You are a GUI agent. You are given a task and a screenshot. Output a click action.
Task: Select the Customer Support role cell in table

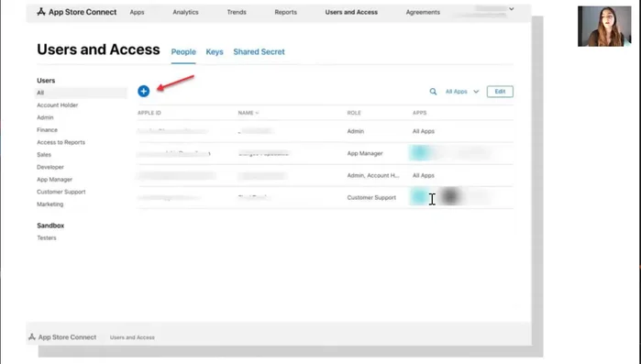[x=371, y=197]
